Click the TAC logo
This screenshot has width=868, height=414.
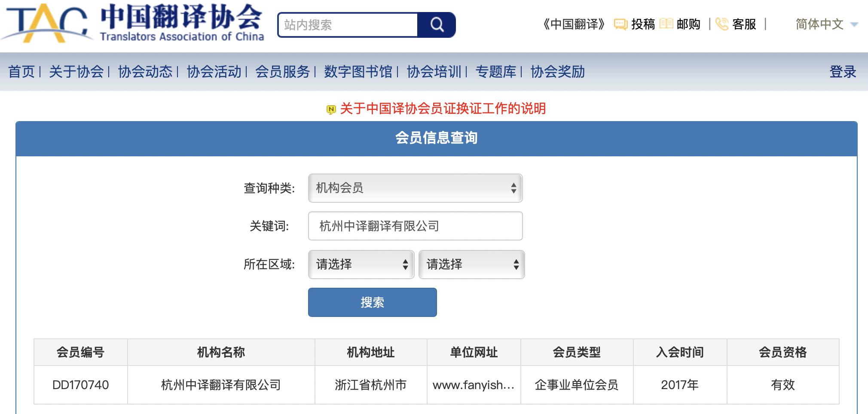(x=133, y=22)
